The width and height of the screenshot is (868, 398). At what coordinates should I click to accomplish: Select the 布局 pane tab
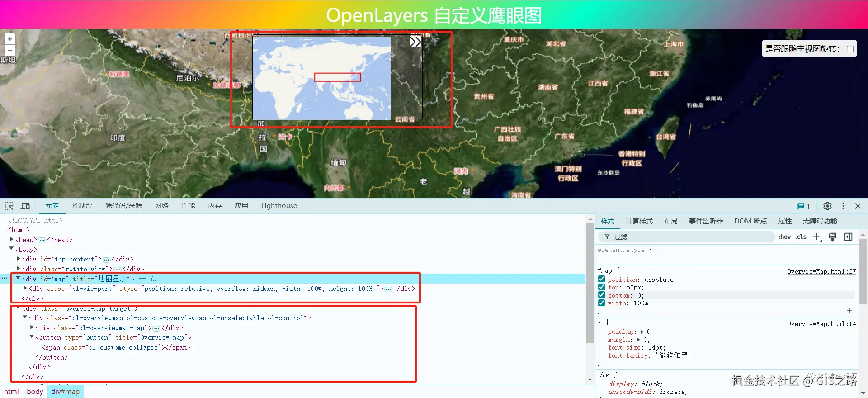(670, 221)
